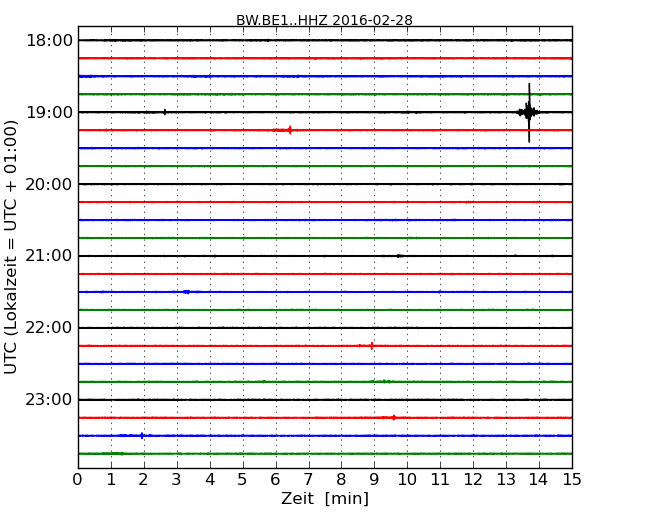Viewport: 650px width, 520px height.
Task: Click x-axis tick label 15
Action: (x=572, y=479)
